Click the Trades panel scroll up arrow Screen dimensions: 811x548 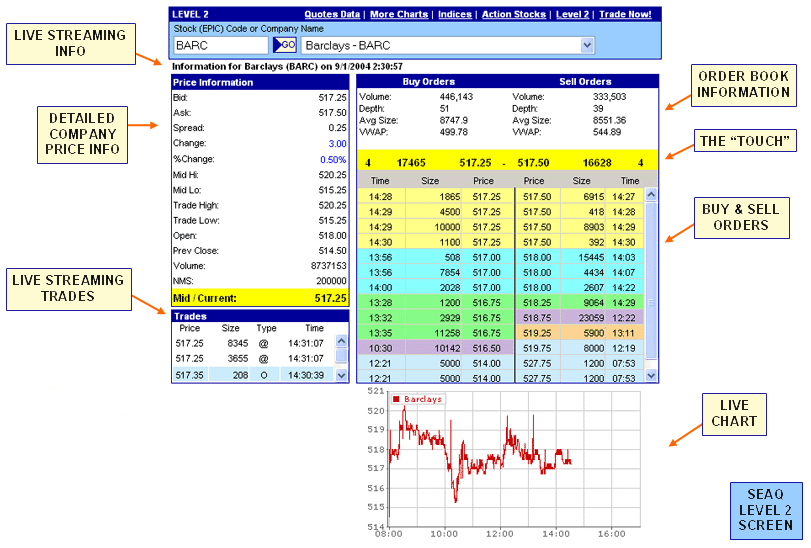coord(341,340)
